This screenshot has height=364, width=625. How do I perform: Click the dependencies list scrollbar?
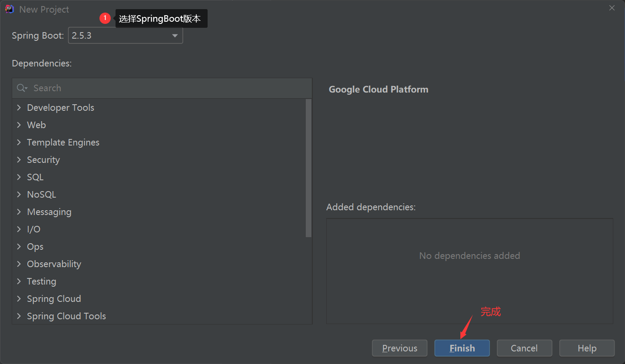click(x=308, y=168)
